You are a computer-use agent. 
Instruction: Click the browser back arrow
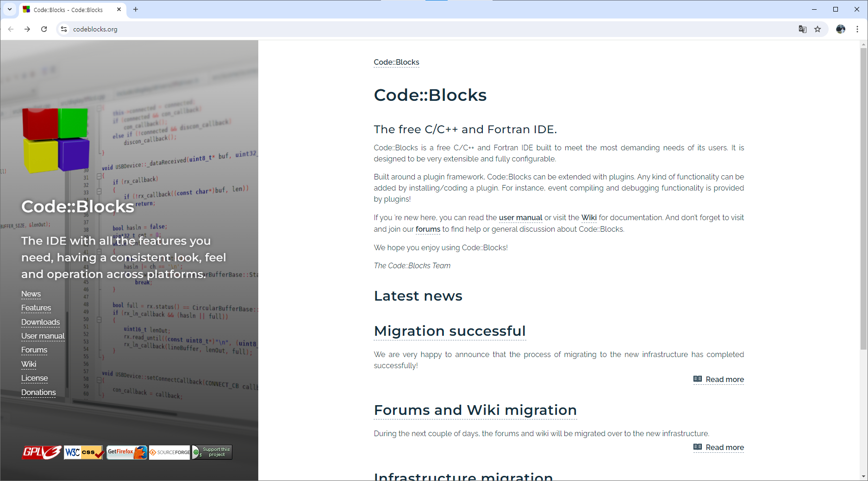point(11,29)
